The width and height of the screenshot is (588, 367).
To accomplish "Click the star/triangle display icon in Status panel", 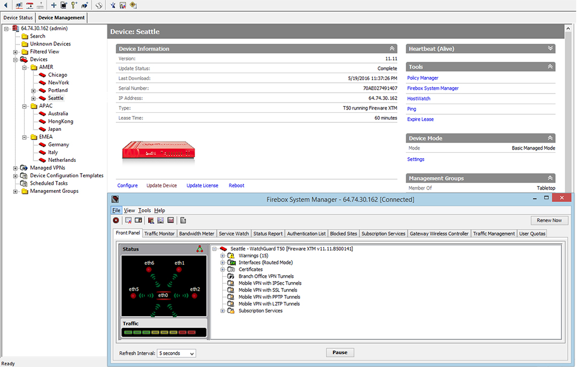I will coord(199,249).
